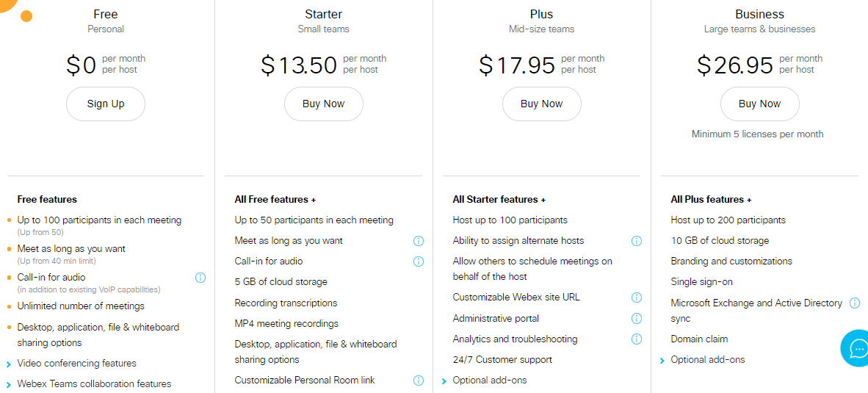Open the live chat bubble icon
Image resolution: width=868 pixels, height=393 pixels.
point(856,348)
